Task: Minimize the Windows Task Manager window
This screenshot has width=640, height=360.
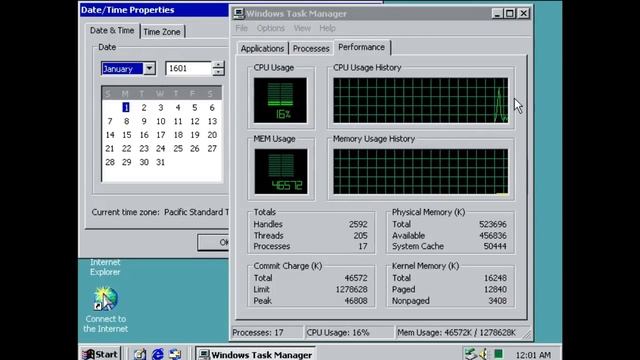Action: pyautogui.click(x=497, y=13)
